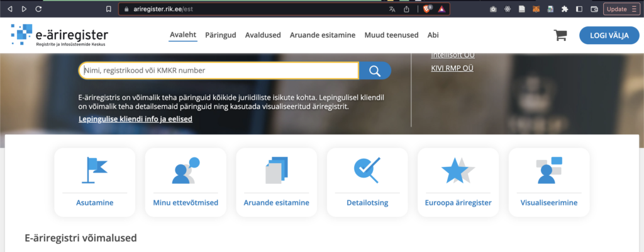Click the Asutamine flag icon
The width and height of the screenshot is (644, 252).
click(x=94, y=170)
